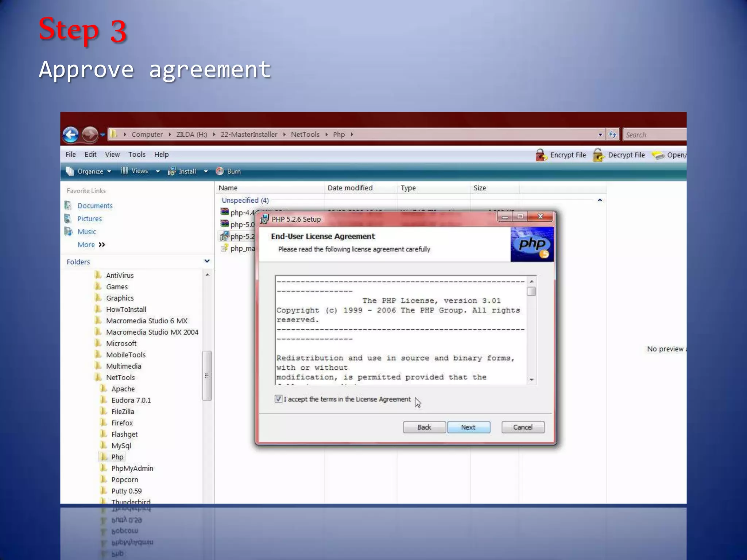The width and height of the screenshot is (747, 560).
Task: Collapse the Folders pane chevron
Action: (207, 261)
